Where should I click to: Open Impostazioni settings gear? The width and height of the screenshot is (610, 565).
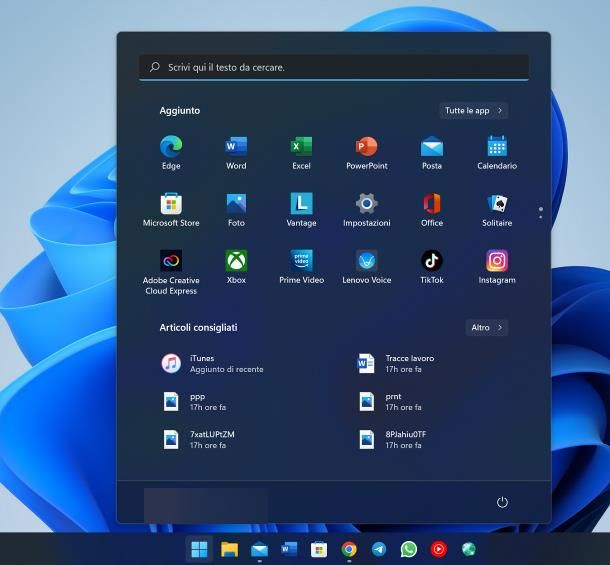(x=366, y=209)
